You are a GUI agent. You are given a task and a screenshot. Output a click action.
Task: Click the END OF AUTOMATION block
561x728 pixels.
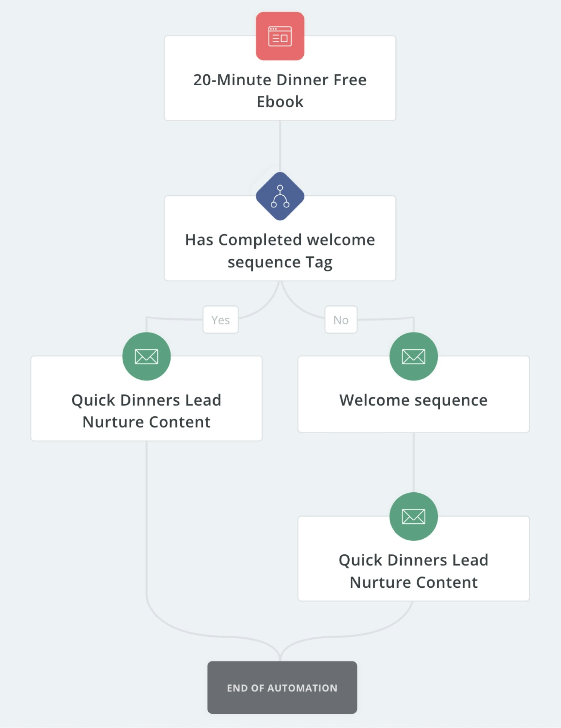tap(282, 688)
